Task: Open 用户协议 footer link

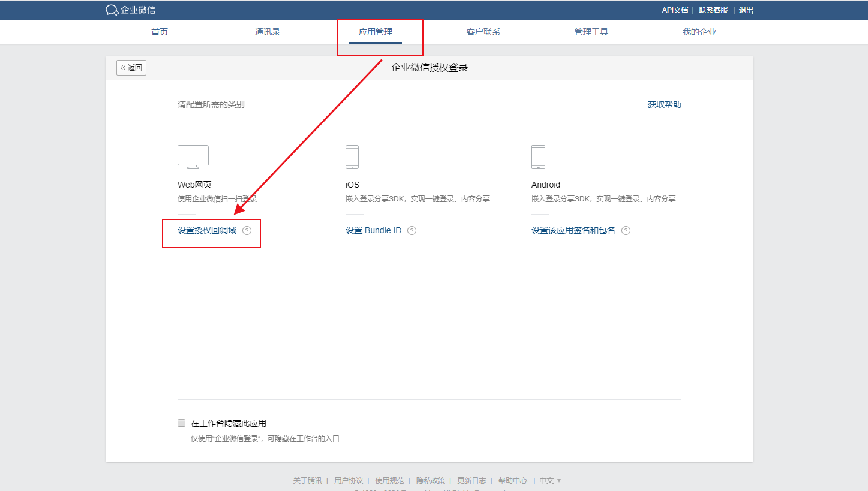Action: point(349,481)
